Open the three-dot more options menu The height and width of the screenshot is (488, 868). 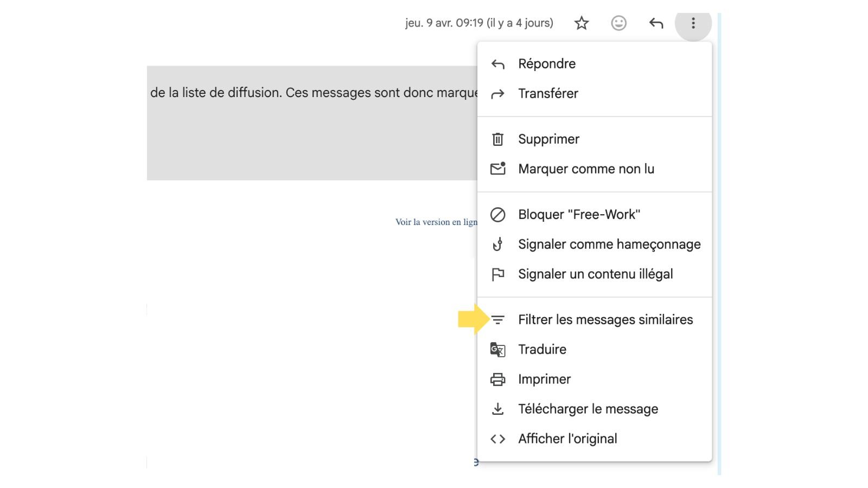[x=693, y=23]
